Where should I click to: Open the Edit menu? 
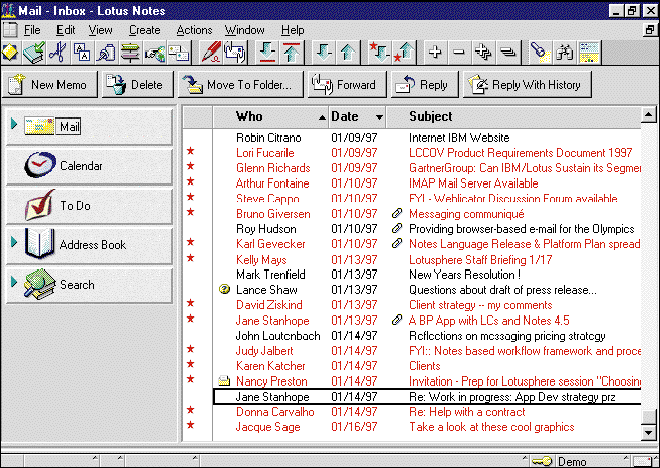coord(66,30)
